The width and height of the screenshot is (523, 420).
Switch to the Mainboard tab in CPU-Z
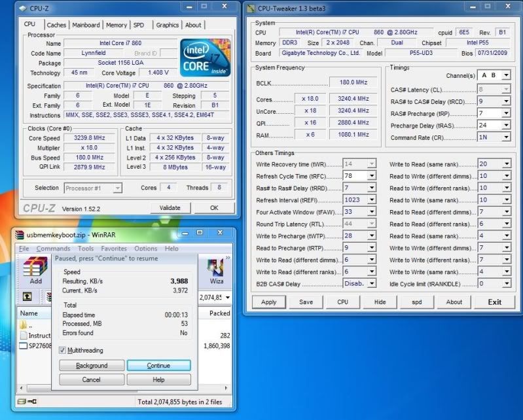tap(86, 25)
